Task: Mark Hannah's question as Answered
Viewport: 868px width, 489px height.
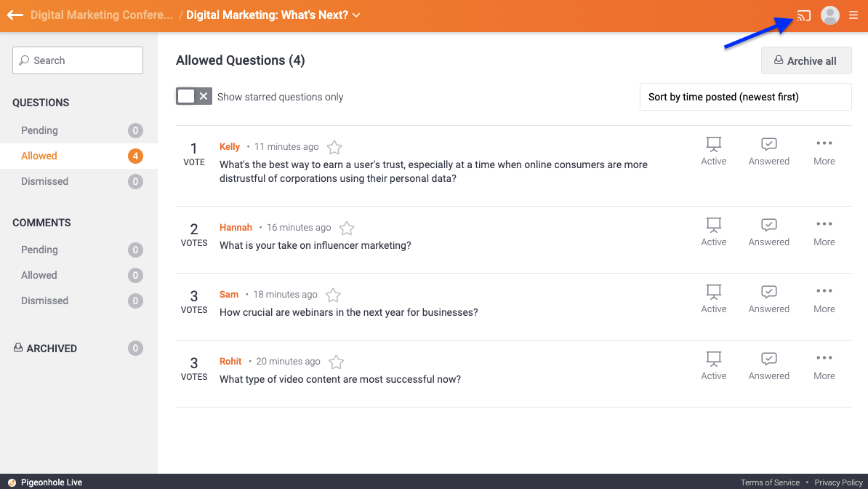Action: 768,232
